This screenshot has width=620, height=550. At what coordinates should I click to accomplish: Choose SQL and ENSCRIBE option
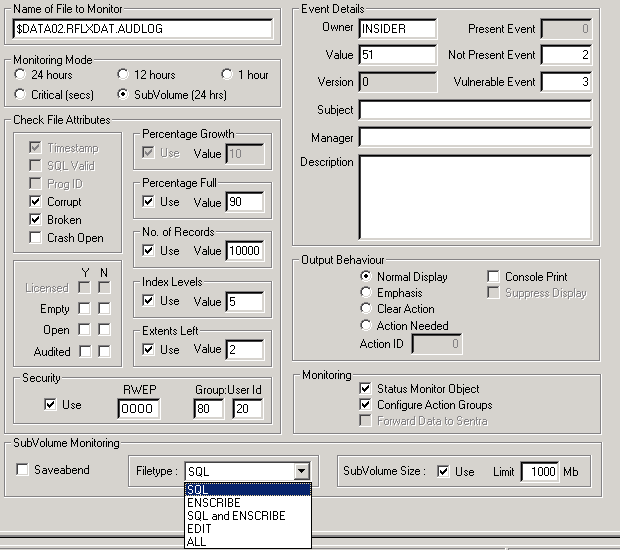[235, 515]
